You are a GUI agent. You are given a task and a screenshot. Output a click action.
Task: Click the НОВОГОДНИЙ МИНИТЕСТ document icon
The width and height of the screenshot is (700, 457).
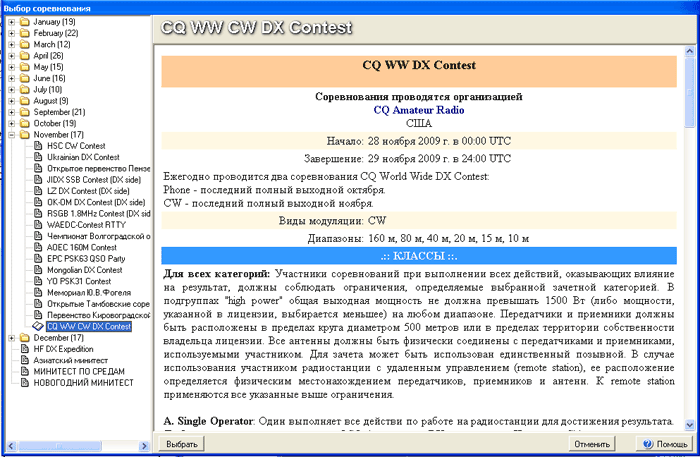[25, 382]
